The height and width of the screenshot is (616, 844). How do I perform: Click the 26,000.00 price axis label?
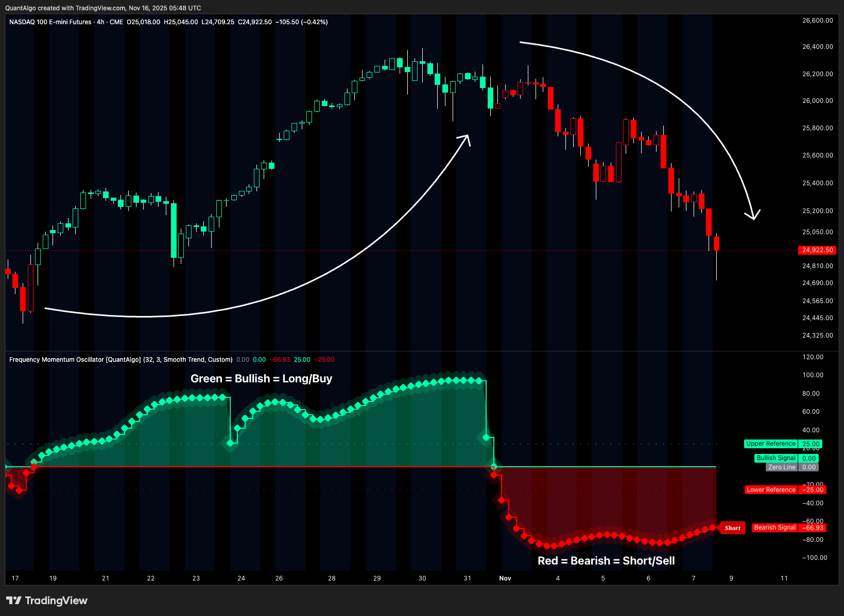[818, 101]
